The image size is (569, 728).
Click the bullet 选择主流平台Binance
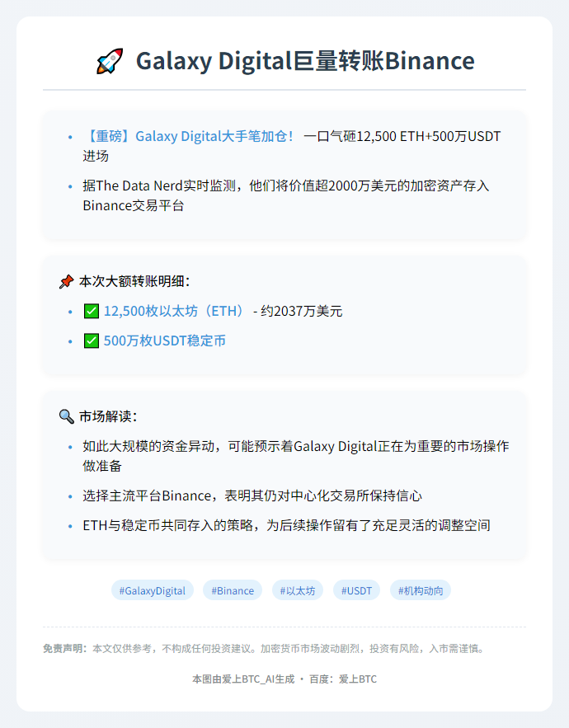252,496
